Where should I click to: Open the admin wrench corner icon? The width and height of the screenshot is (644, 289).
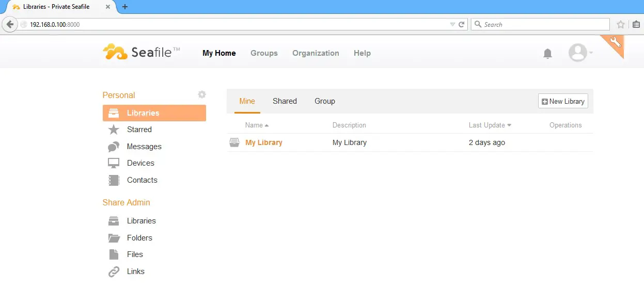pyautogui.click(x=615, y=43)
